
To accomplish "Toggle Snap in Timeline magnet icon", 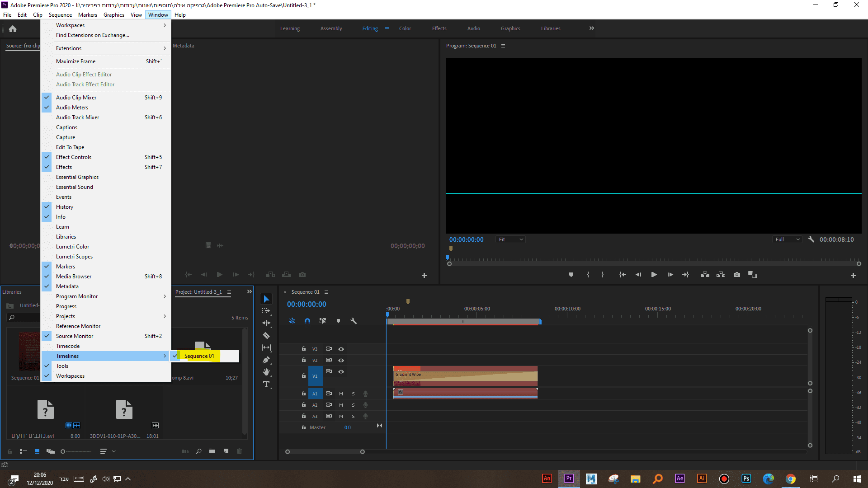I will (307, 321).
